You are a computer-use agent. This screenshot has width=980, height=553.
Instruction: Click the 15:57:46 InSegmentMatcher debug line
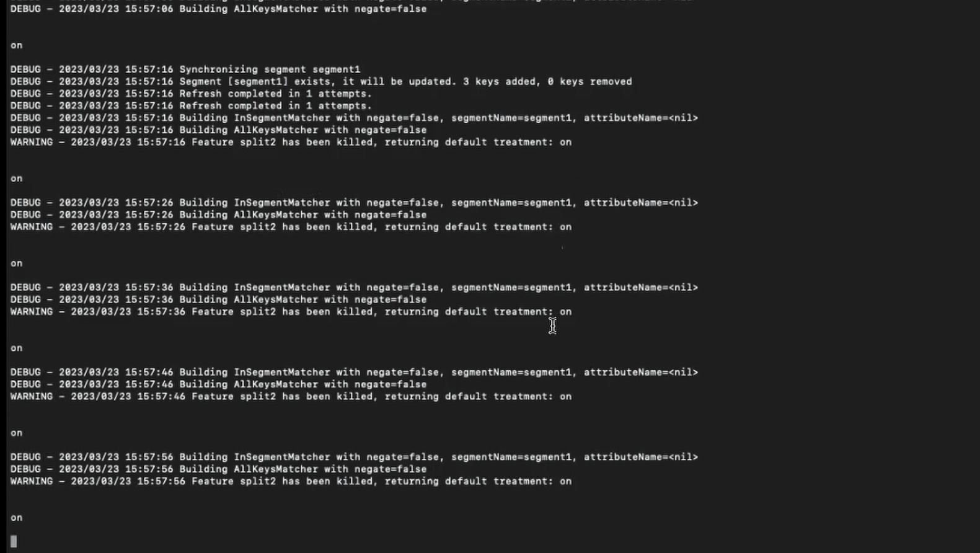click(354, 373)
